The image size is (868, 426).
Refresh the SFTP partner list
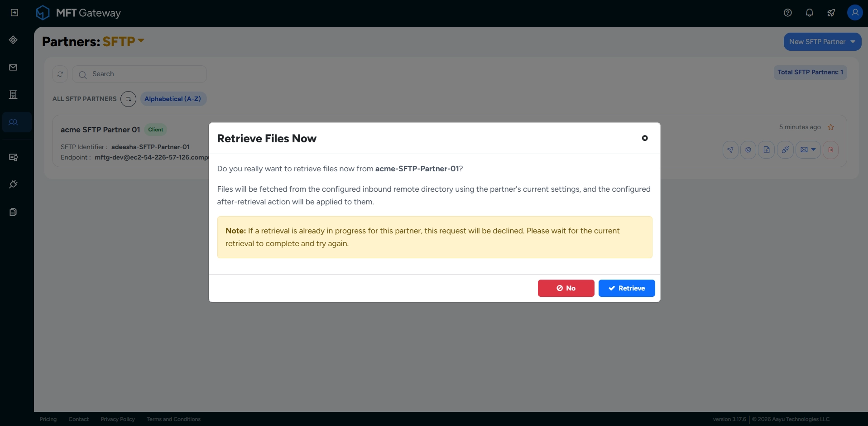coord(60,74)
